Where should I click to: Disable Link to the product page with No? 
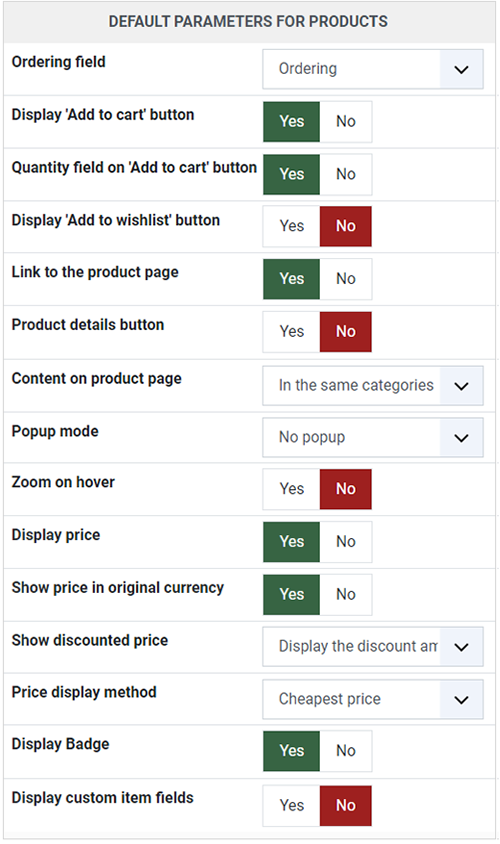[346, 279]
